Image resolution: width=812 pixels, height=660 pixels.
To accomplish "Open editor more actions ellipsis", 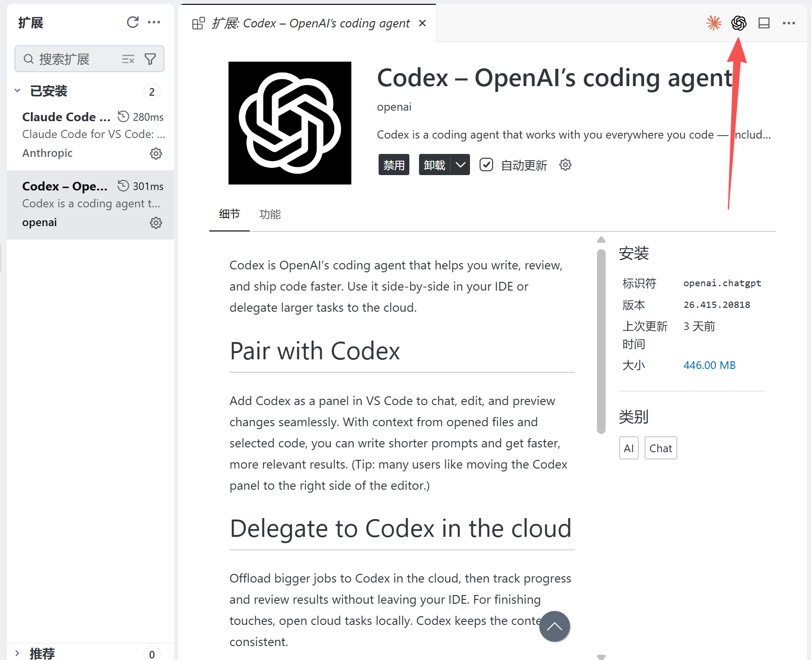I will (x=789, y=23).
